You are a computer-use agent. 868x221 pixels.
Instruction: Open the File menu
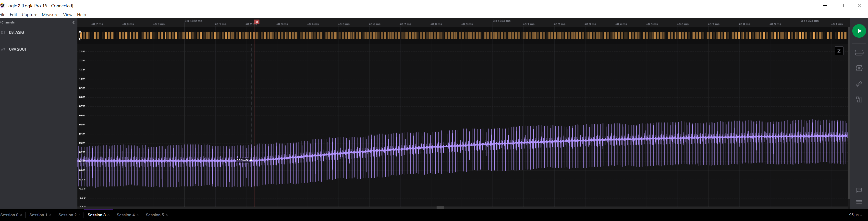(3, 15)
